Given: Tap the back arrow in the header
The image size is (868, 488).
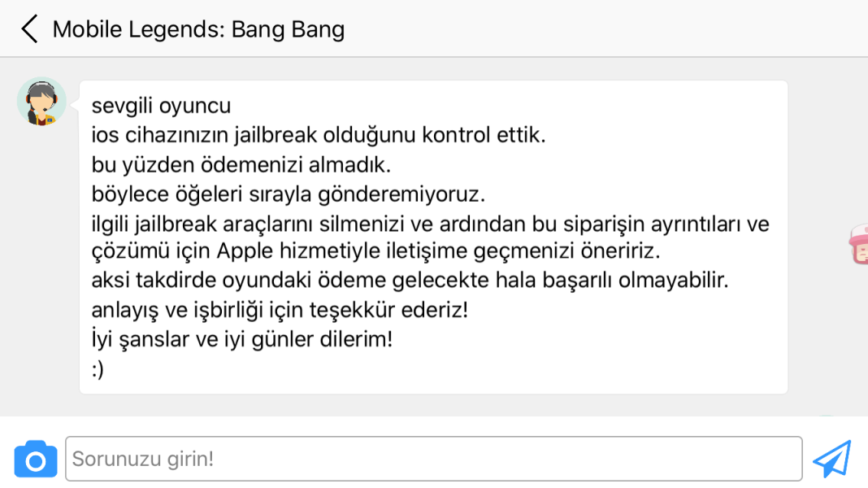Looking at the screenshot, I should [30, 29].
